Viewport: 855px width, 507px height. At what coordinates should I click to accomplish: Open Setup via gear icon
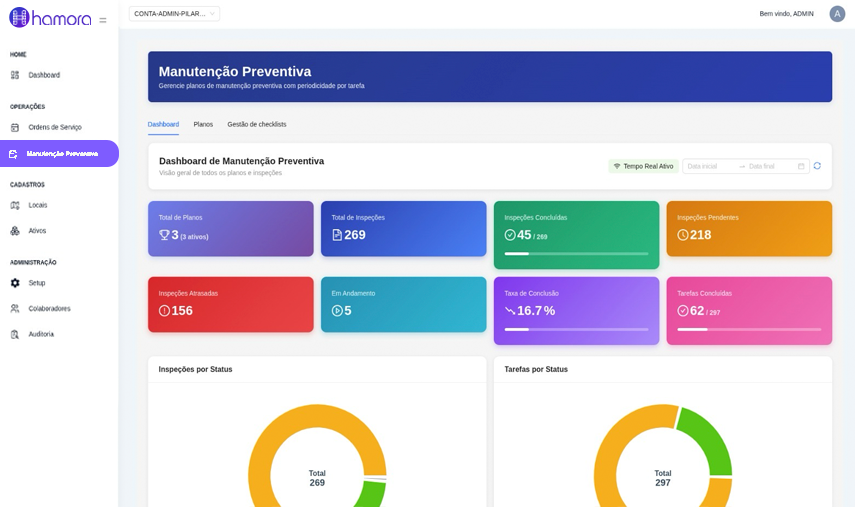pos(15,283)
